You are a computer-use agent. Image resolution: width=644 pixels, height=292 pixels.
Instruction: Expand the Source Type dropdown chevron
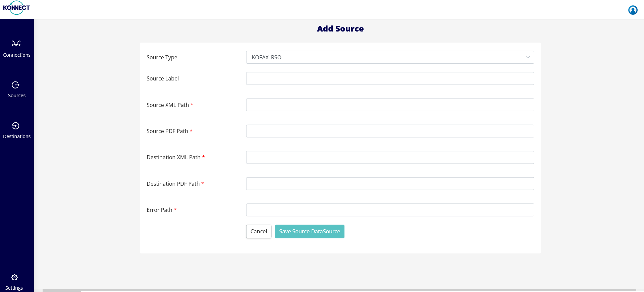tap(528, 57)
